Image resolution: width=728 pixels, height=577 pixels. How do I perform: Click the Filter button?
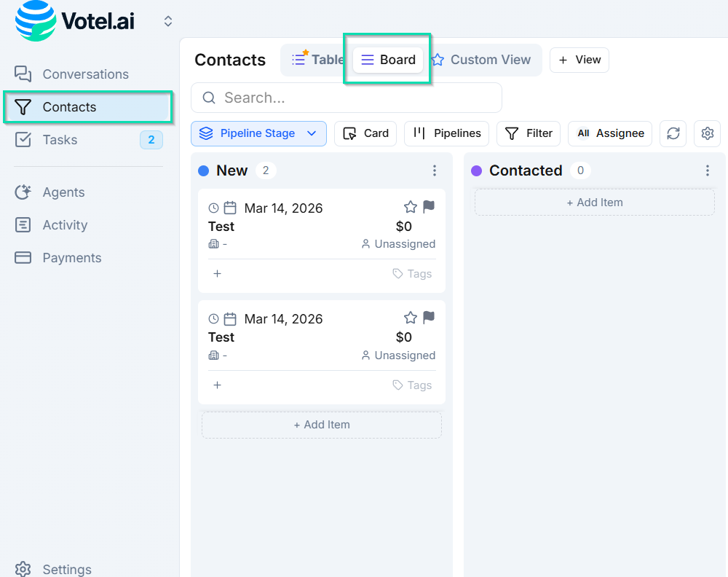point(529,133)
